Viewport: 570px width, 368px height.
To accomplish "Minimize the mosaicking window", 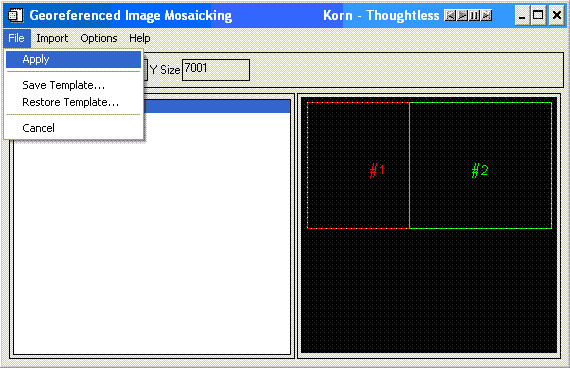I will [x=522, y=16].
